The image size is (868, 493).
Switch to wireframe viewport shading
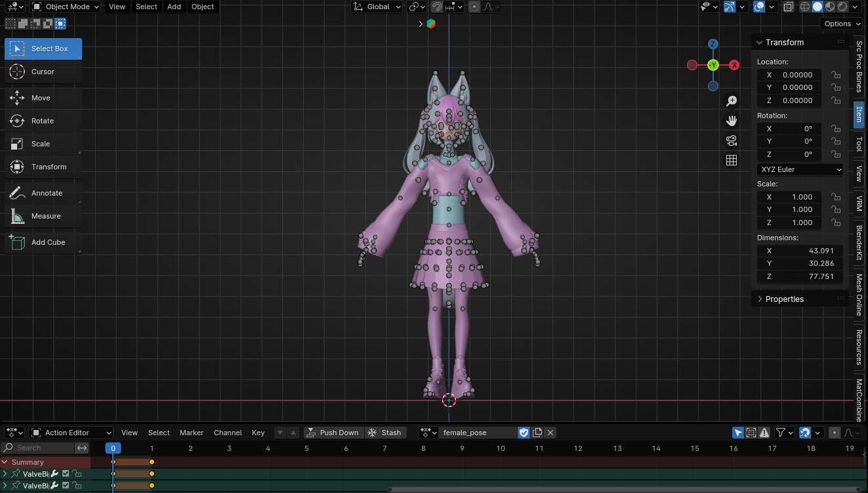805,7
